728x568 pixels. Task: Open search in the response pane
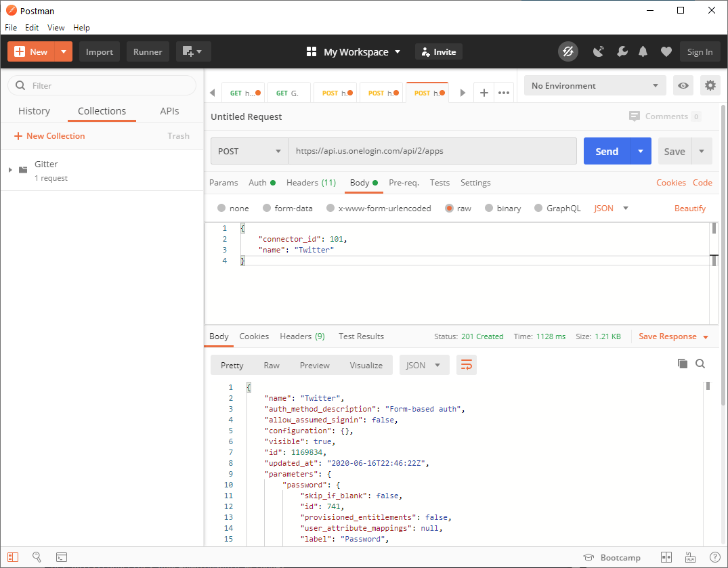coord(700,364)
